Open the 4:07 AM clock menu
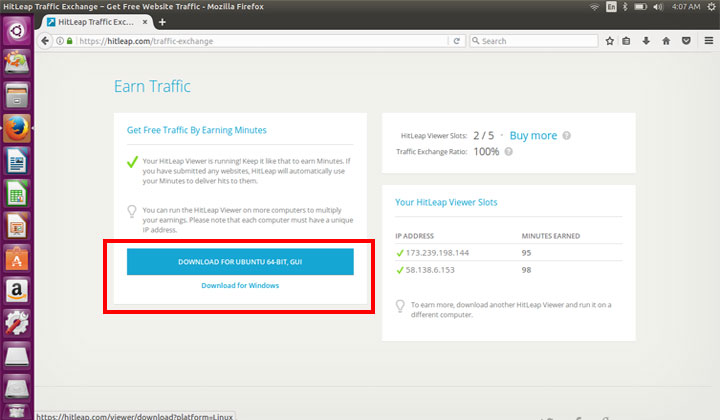 (686, 7)
